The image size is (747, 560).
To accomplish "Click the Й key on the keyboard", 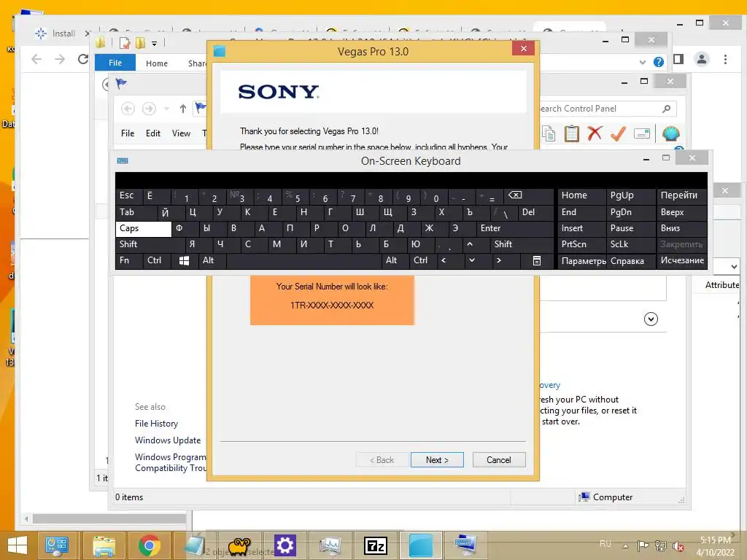I will click(171, 212).
